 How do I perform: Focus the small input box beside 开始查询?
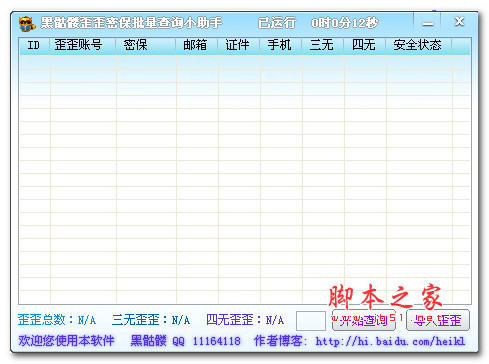311,321
